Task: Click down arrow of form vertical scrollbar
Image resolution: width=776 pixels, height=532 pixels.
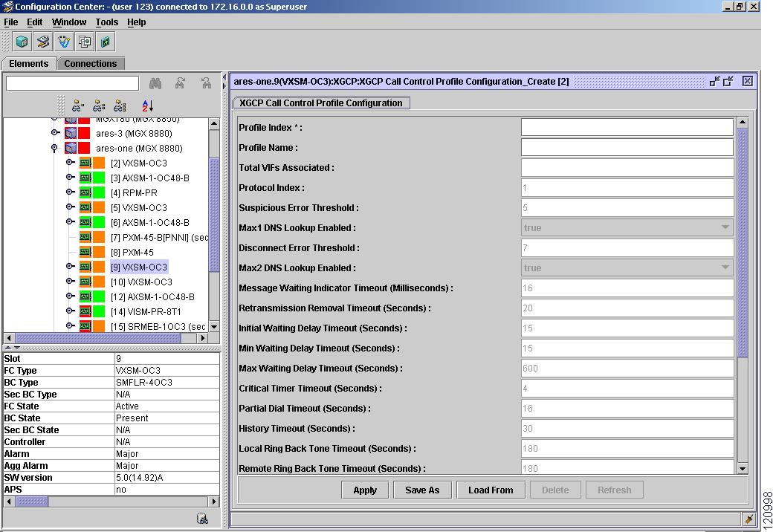Action: pos(743,468)
